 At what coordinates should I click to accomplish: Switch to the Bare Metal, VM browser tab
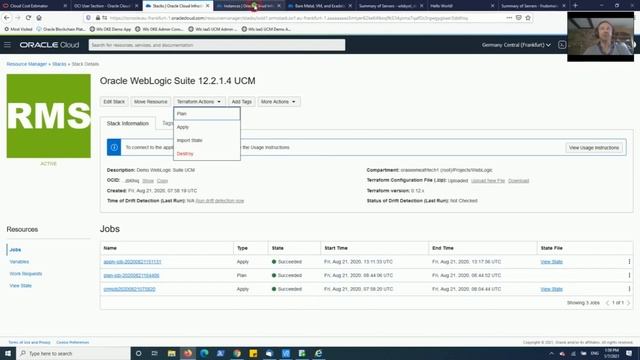[320, 6]
